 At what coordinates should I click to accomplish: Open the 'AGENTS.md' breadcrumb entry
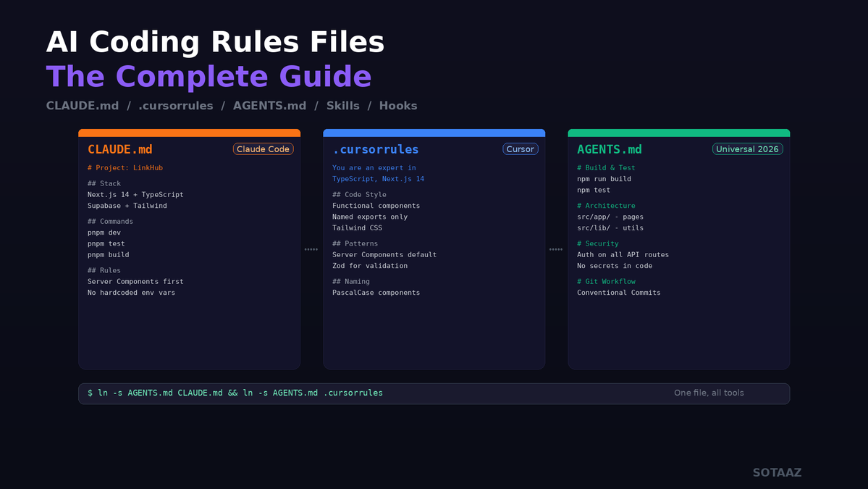tap(269, 105)
